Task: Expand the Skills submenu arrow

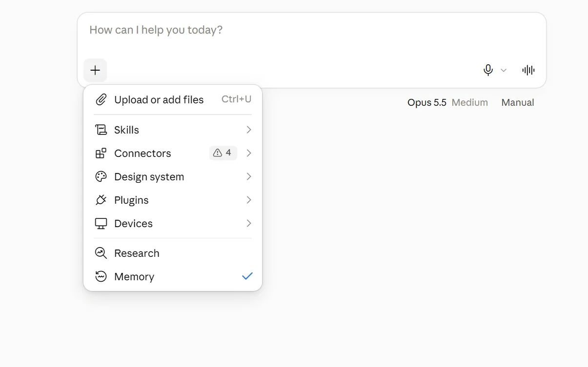Action: [x=249, y=130]
